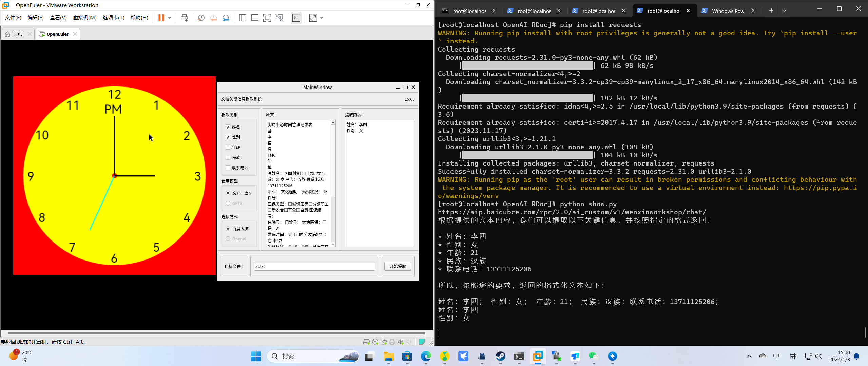Switch VMware to Unity mode

(x=279, y=18)
